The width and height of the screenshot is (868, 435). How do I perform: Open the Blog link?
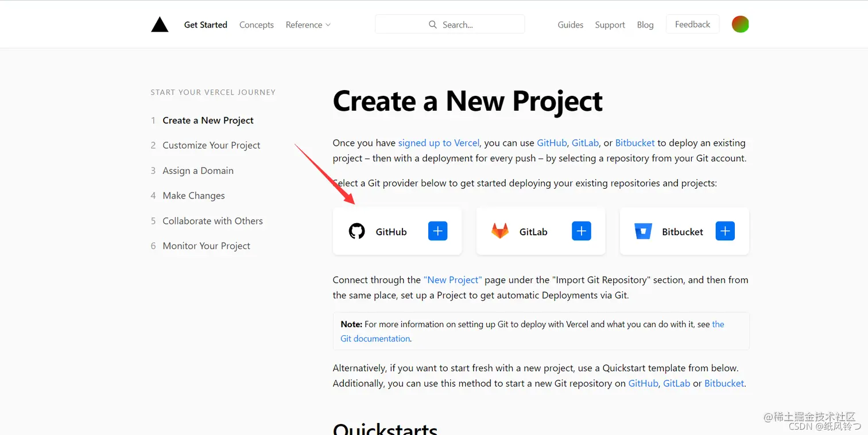645,25
